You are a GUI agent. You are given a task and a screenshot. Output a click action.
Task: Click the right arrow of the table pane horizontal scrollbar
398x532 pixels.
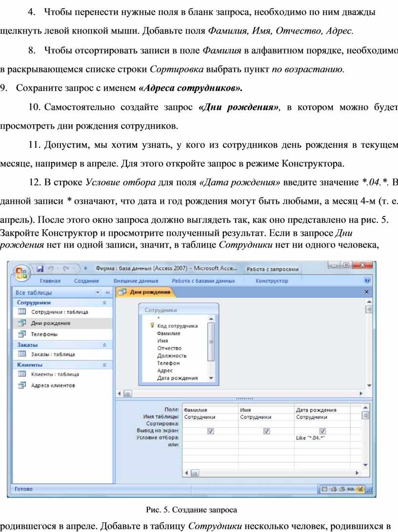361,394
